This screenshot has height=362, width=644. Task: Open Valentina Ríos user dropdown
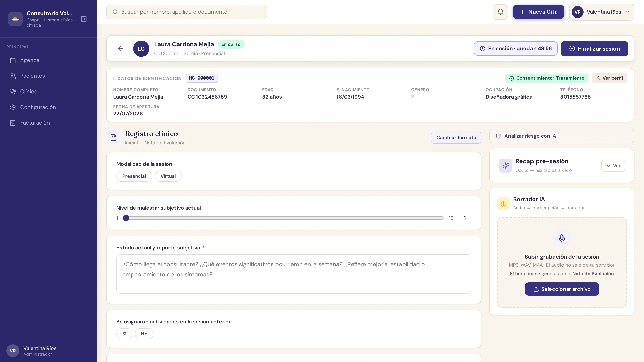click(x=602, y=12)
